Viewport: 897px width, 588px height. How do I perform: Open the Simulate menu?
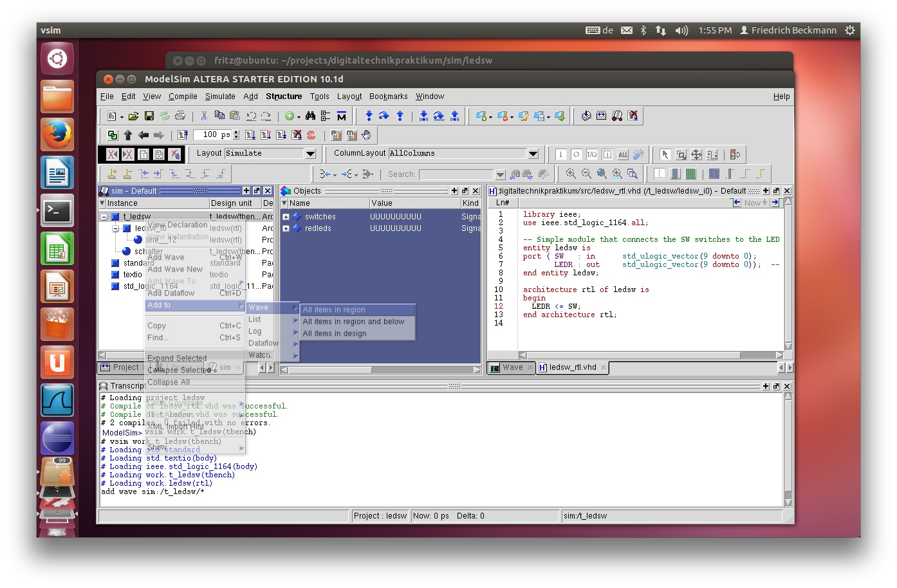[x=220, y=96]
